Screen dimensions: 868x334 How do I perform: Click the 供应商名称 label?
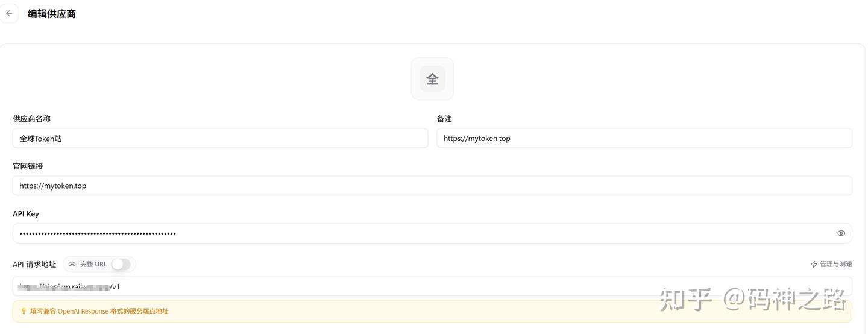31,119
